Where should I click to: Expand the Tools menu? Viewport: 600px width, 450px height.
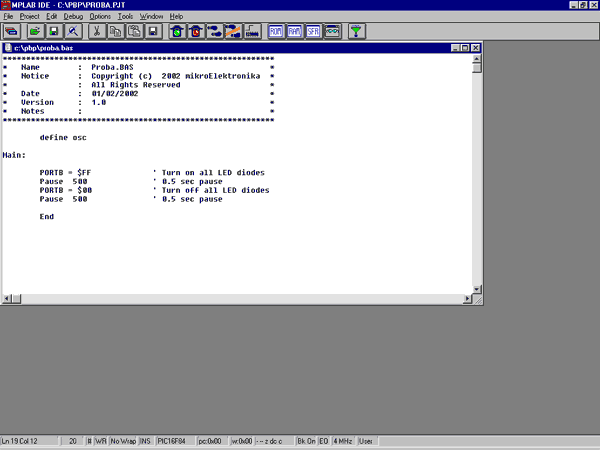pyautogui.click(x=125, y=17)
